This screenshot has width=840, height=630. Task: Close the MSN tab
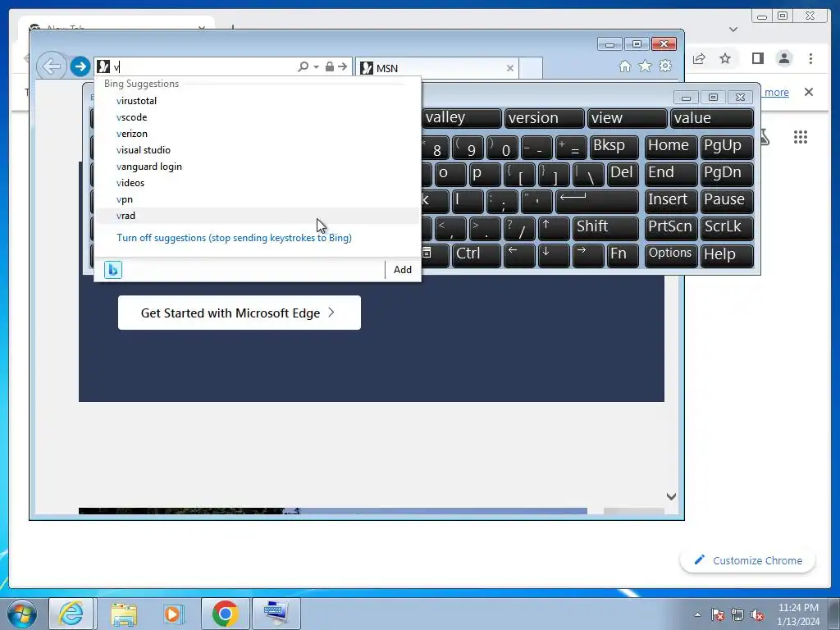[x=510, y=68]
